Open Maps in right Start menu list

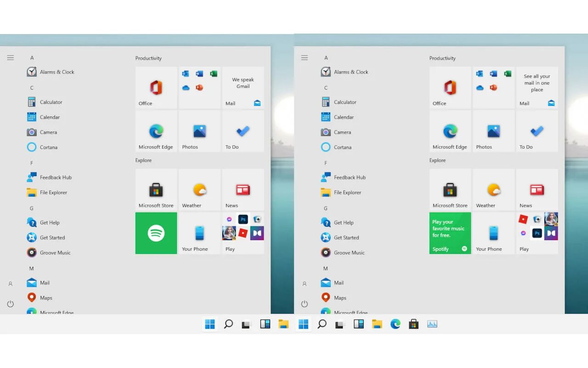pos(334,298)
